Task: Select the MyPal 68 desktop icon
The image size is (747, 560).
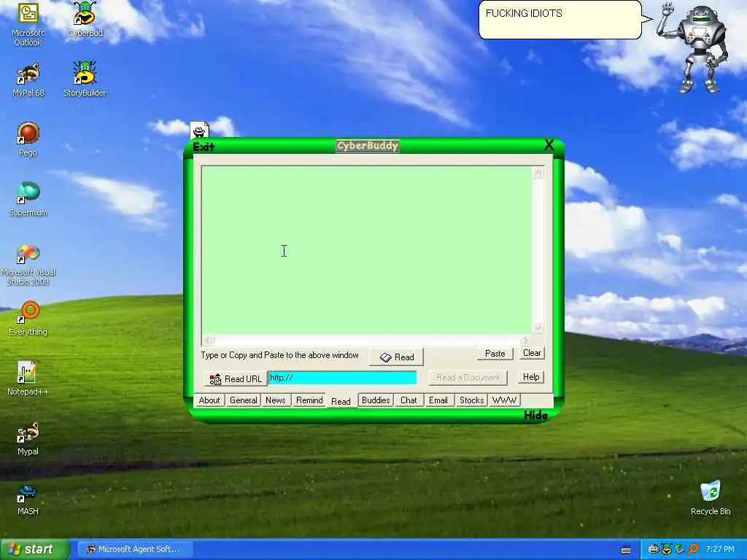Action: pos(28,80)
